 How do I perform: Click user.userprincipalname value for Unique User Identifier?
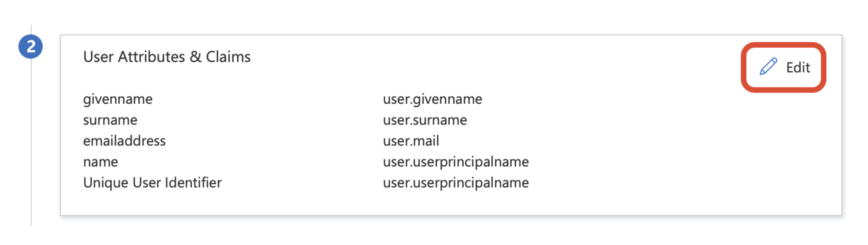pyautogui.click(x=456, y=183)
